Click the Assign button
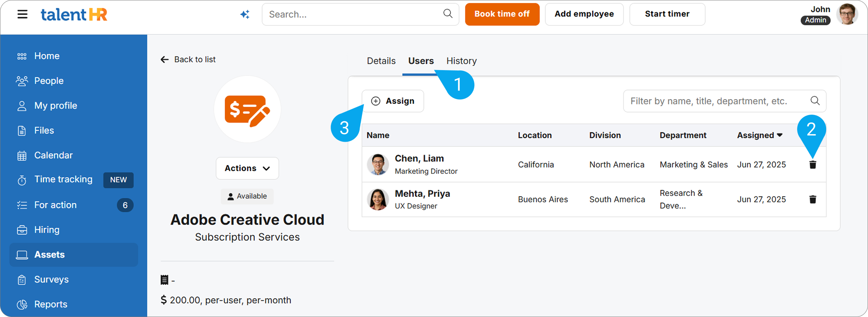Viewport: 868px width, 317px height. tap(393, 101)
